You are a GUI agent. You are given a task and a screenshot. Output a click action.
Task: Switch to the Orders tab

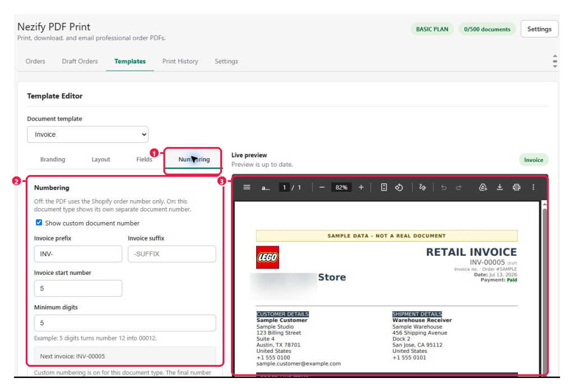[35, 61]
